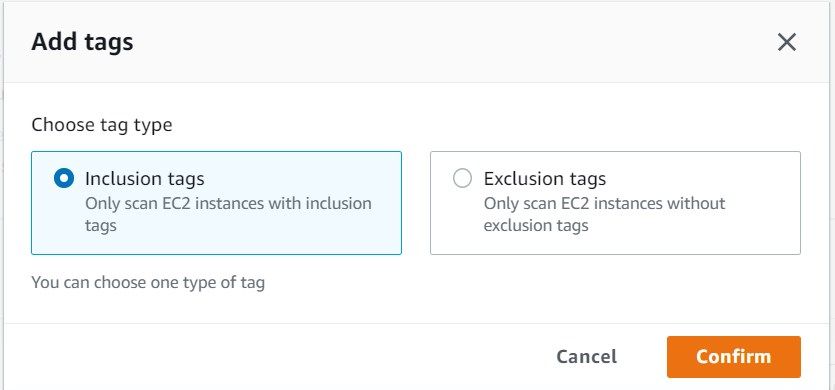Switch tag type to Exclusion
This screenshot has height=390, width=835.
click(462, 178)
